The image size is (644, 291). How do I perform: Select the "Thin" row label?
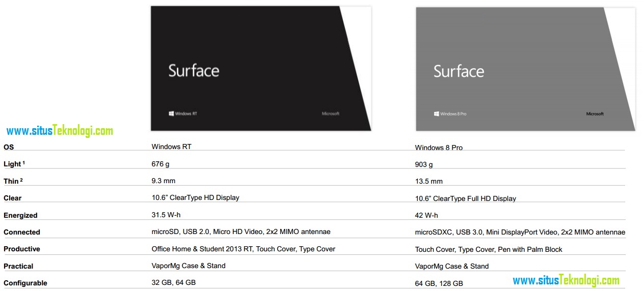click(13, 181)
